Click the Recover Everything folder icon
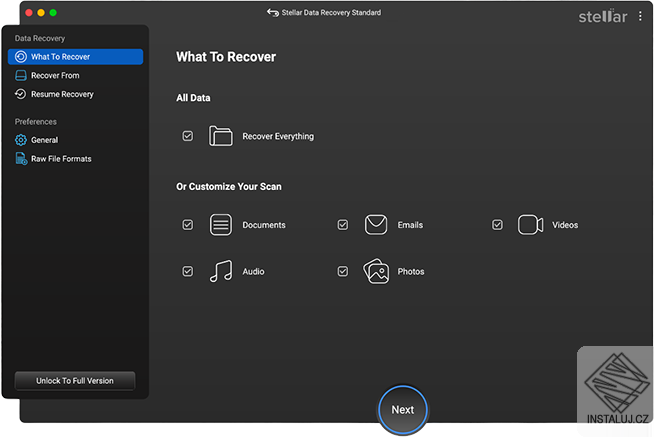Image resolution: width=668 pixels, height=446 pixels. point(221,136)
